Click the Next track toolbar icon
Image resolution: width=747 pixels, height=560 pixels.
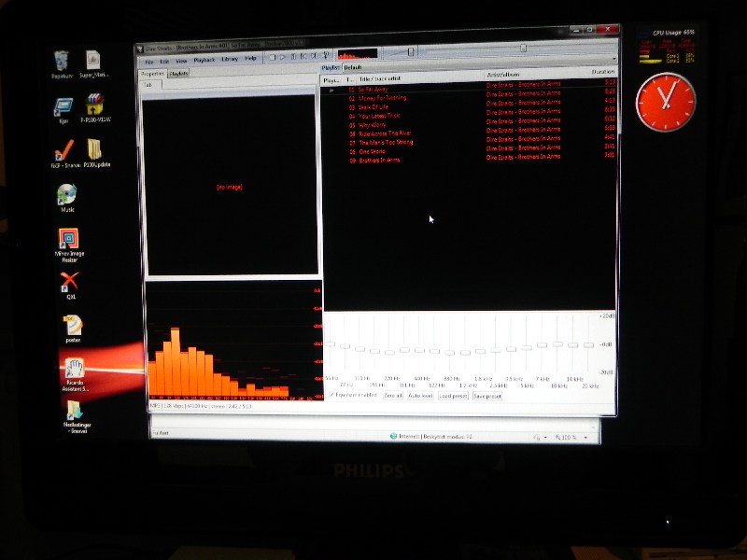tap(314, 56)
